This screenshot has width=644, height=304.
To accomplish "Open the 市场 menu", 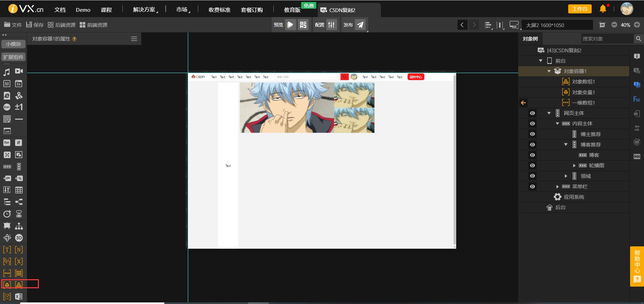I will [183, 10].
